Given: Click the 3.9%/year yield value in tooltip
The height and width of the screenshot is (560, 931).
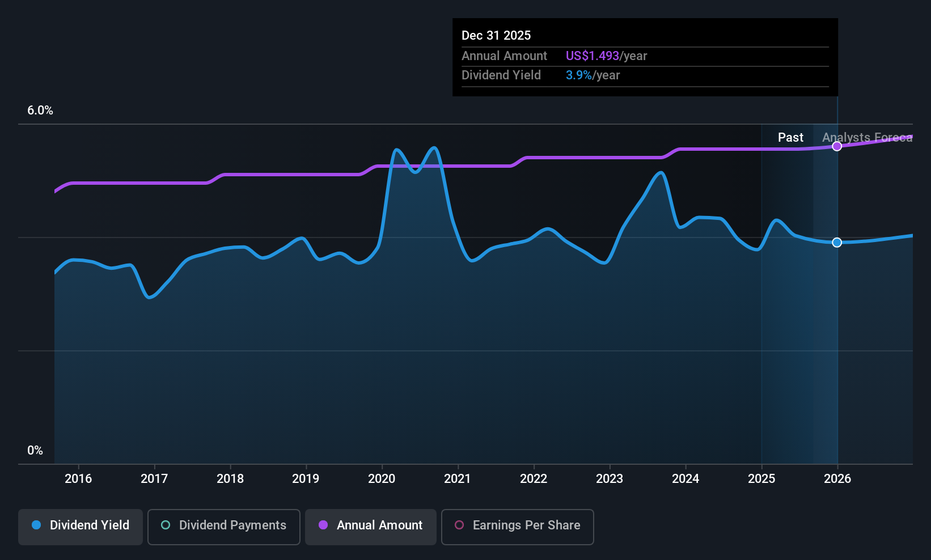Looking at the screenshot, I should pyautogui.click(x=593, y=75).
